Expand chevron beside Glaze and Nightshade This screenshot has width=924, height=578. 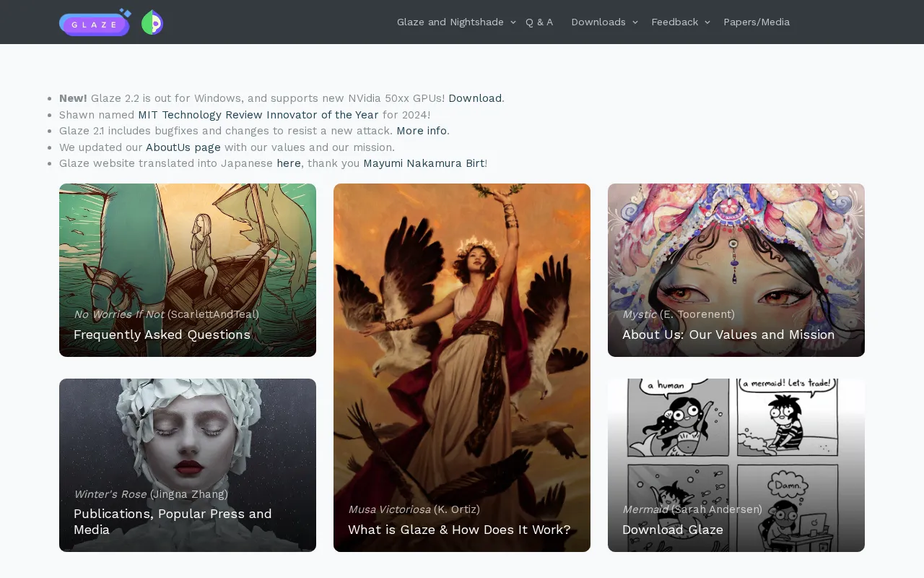coord(513,22)
